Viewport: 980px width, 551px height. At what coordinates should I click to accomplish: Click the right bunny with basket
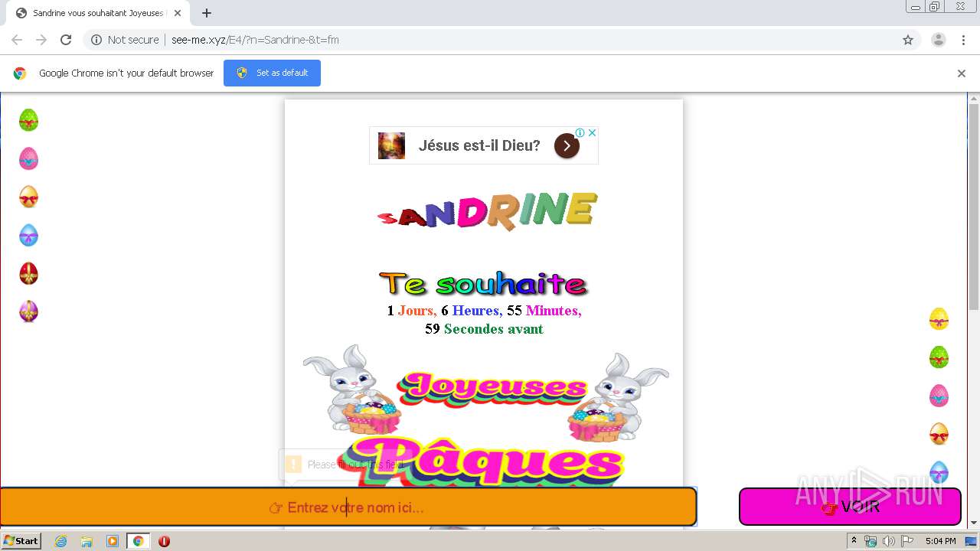pyautogui.click(x=618, y=396)
